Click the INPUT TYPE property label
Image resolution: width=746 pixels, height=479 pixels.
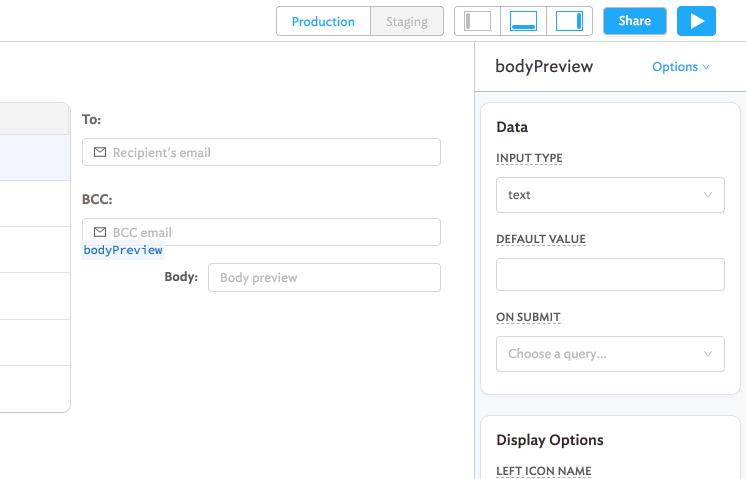coord(529,158)
